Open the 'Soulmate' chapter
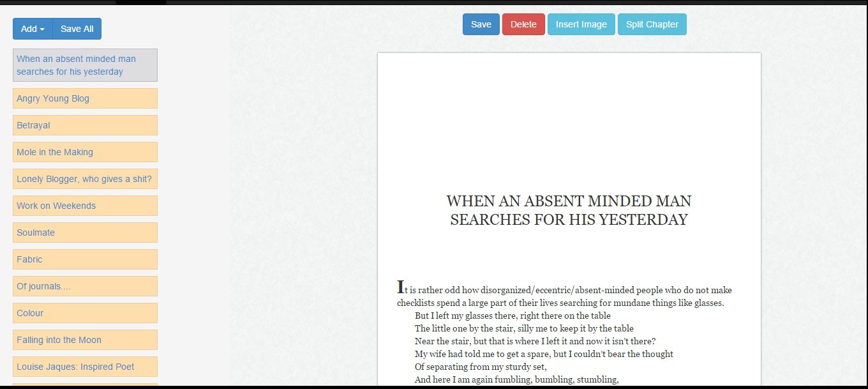 85,233
